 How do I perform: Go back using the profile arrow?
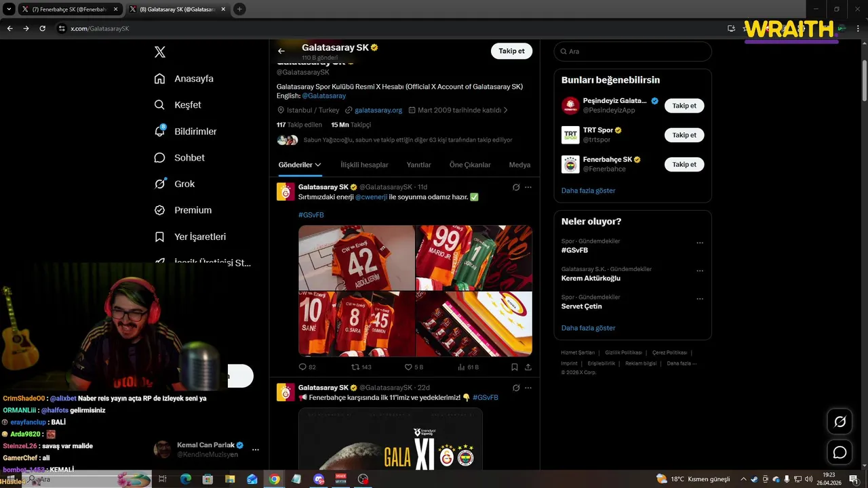click(x=281, y=51)
